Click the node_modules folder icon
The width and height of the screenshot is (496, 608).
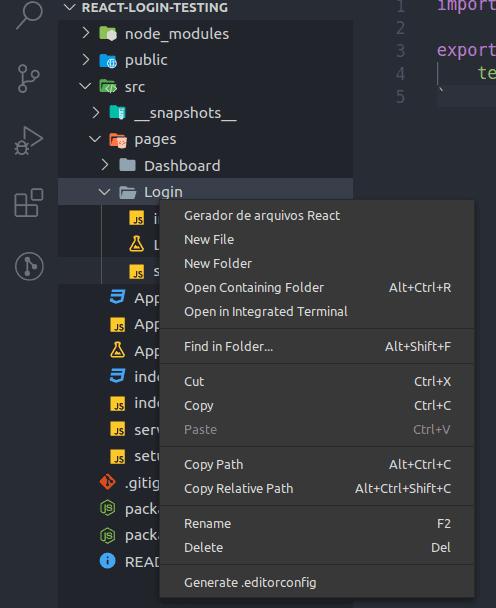(108, 34)
